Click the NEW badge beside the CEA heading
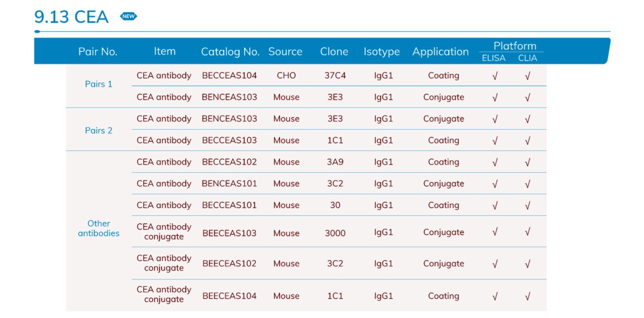The height and width of the screenshot is (318, 644). (128, 17)
